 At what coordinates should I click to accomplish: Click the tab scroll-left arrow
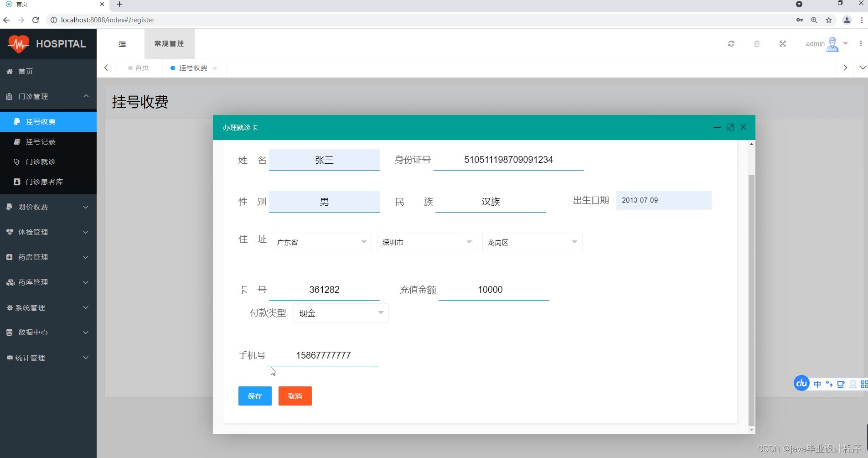(x=106, y=68)
